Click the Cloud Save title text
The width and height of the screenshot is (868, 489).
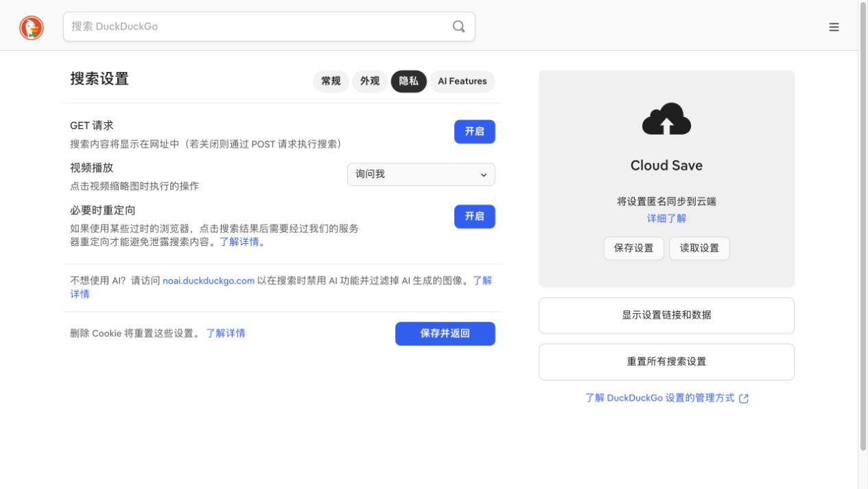[x=666, y=166]
